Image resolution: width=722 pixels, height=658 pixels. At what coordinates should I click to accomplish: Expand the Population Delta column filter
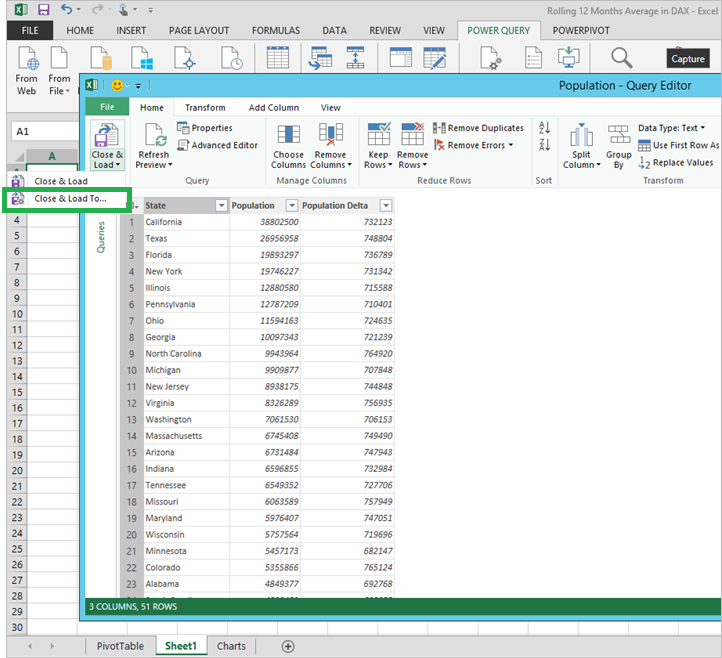[385, 205]
